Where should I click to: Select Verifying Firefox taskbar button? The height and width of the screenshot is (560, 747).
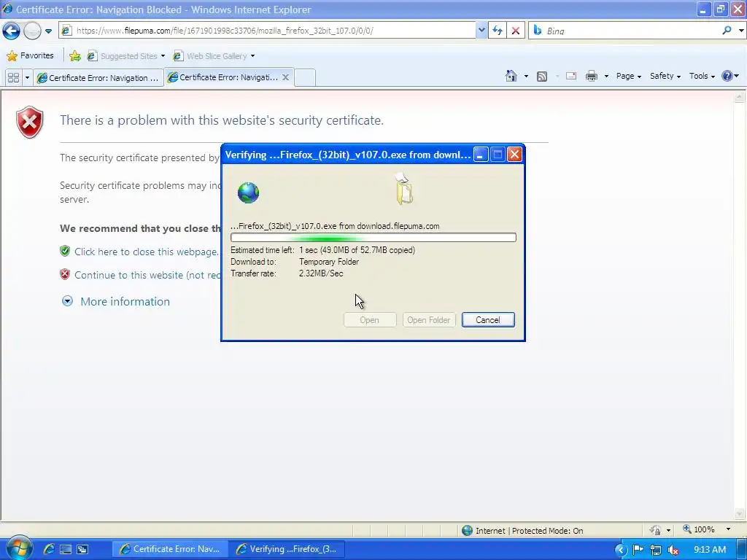[x=287, y=549]
